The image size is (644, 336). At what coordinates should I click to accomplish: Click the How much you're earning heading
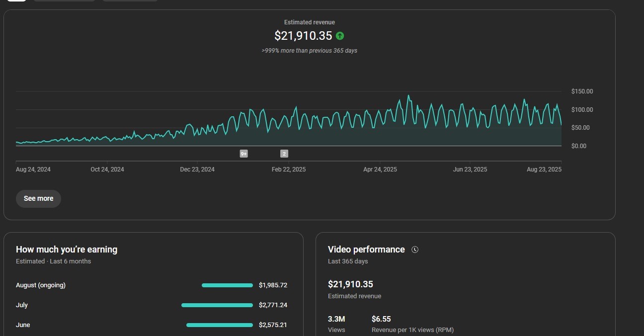[66, 249]
